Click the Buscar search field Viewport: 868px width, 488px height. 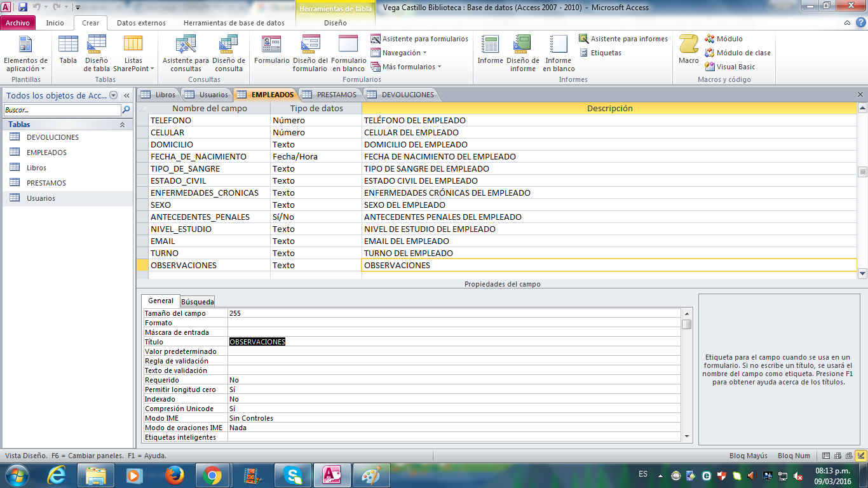[62, 110]
